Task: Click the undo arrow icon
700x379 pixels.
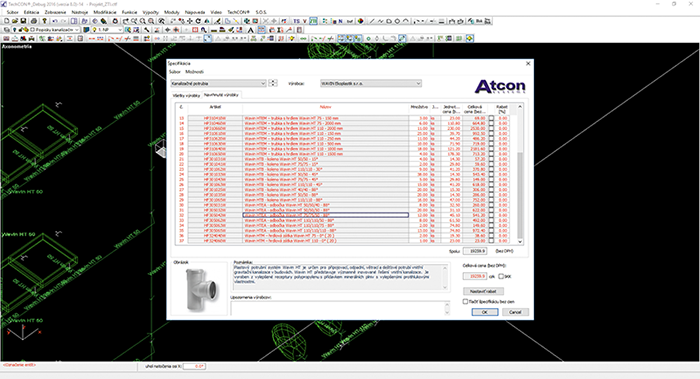Action: [55, 21]
